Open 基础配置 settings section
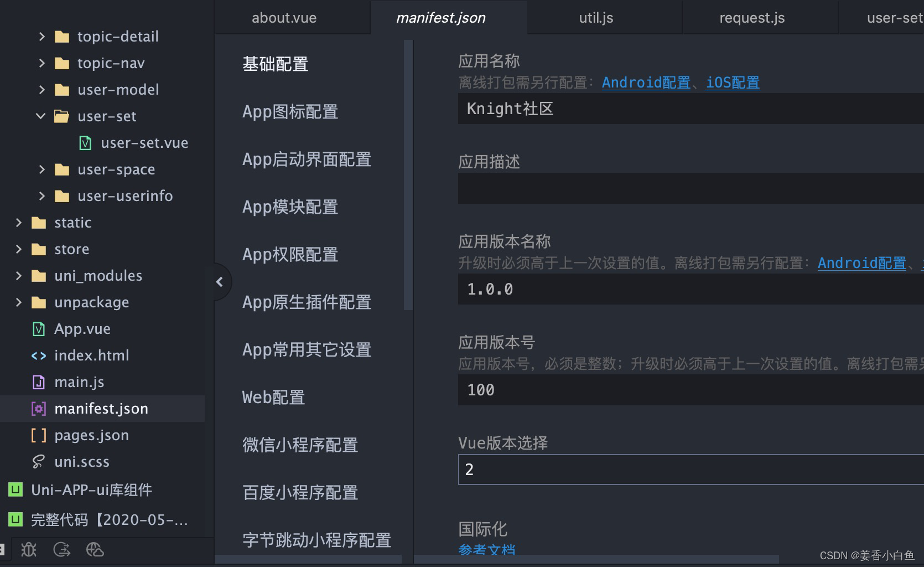Screen dimensions: 924x567 coord(275,64)
